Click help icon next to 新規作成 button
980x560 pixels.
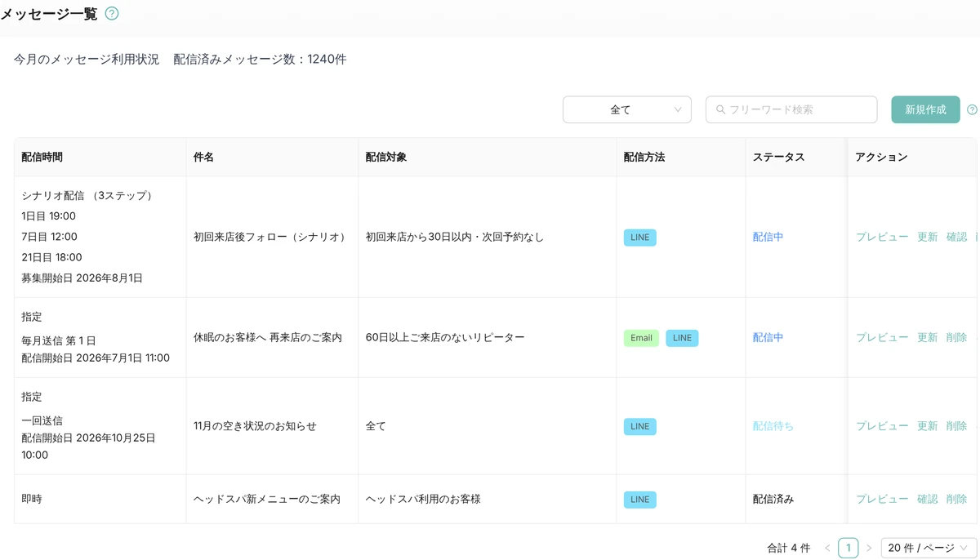(x=972, y=109)
